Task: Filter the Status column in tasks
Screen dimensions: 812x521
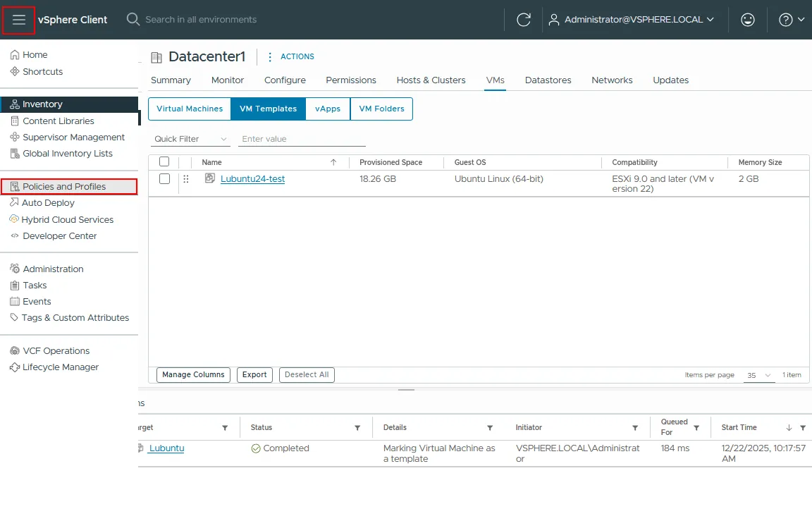Action: coord(357,428)
